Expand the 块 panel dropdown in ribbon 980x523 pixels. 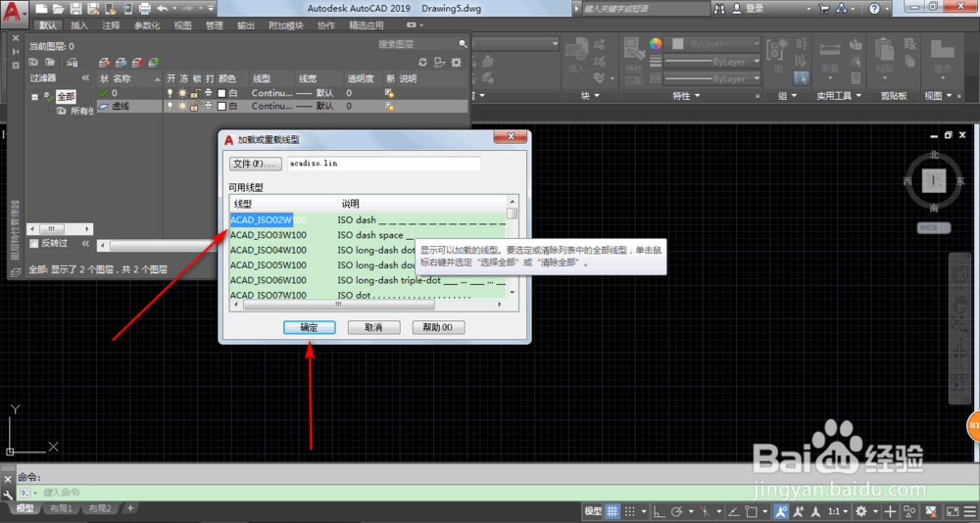589,96
